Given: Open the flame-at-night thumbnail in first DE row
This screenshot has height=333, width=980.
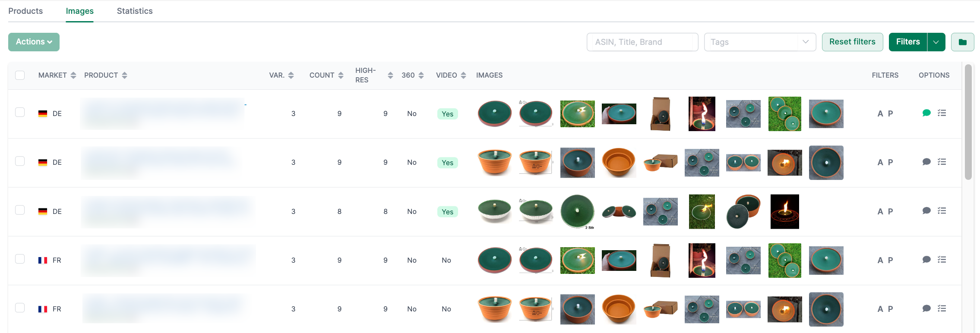Looking at the screenshot, I should (x=702, y=113).
